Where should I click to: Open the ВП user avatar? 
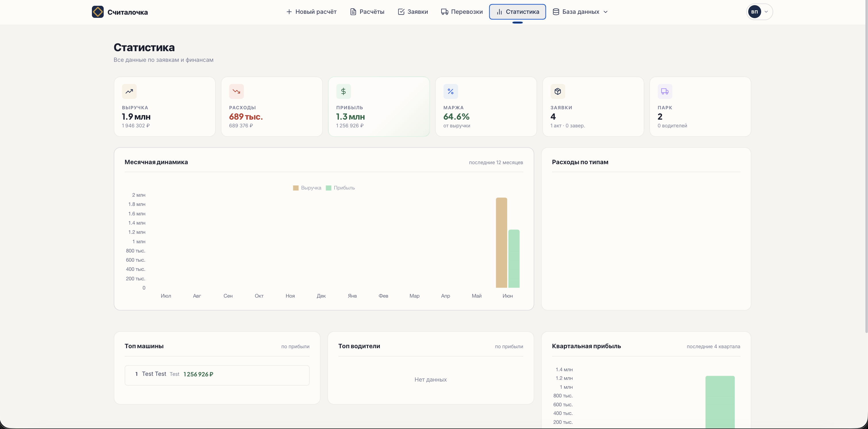754,12
